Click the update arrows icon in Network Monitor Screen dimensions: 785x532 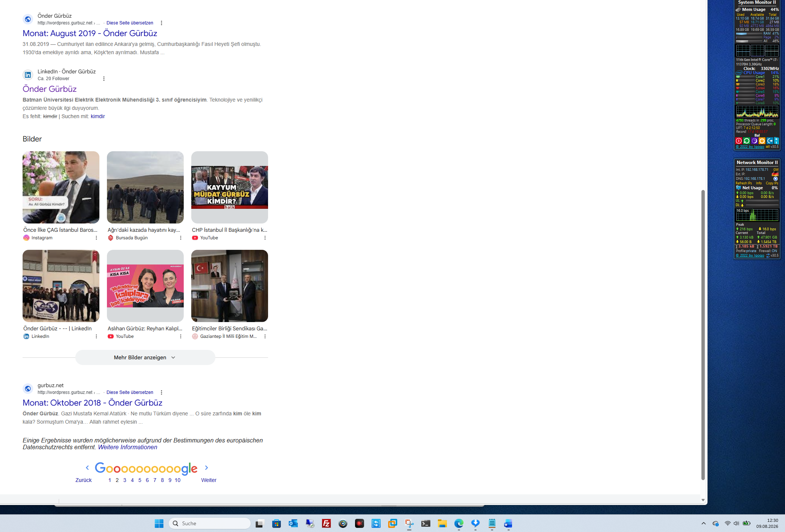point(768,255)
